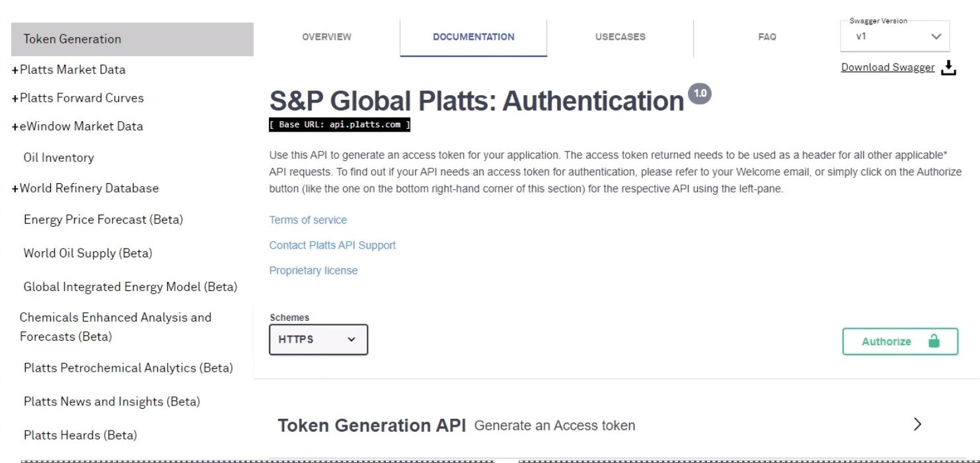The image size is (980, 463).
Task: Click the Download Swagger link text
Action: tap(887, 67)
